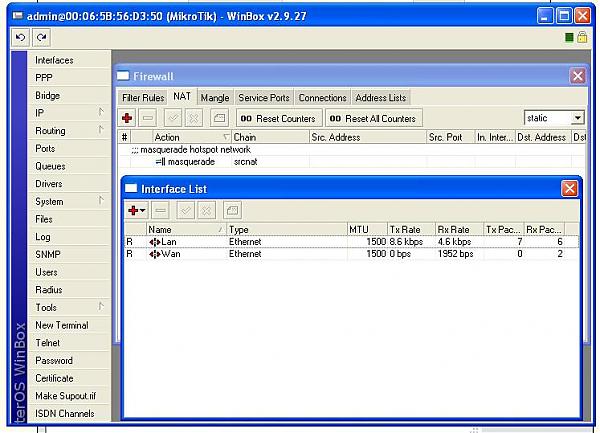This screenshot has width=600, height=433.
Task: Expand the IP submenu
Action: click(101, 112)
